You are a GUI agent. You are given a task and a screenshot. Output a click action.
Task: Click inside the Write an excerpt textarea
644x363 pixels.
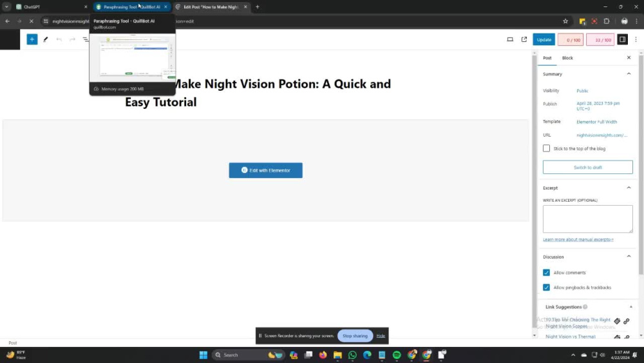(x=588, y=219)
